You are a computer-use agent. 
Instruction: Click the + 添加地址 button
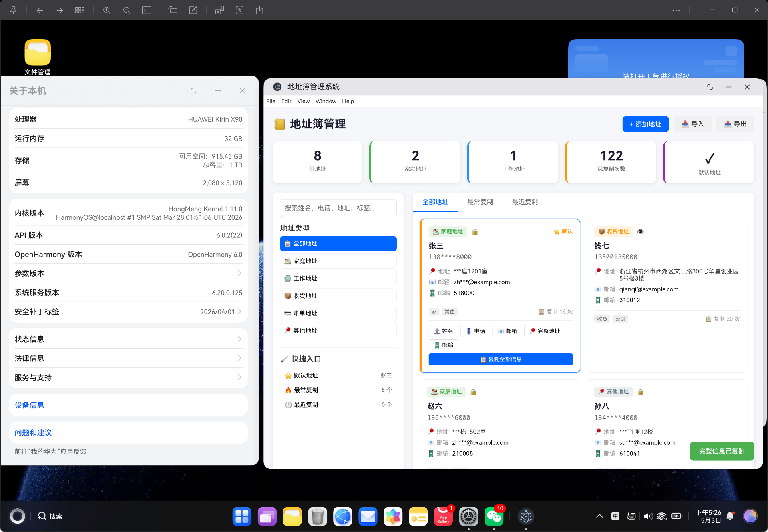tap(645, 124)
